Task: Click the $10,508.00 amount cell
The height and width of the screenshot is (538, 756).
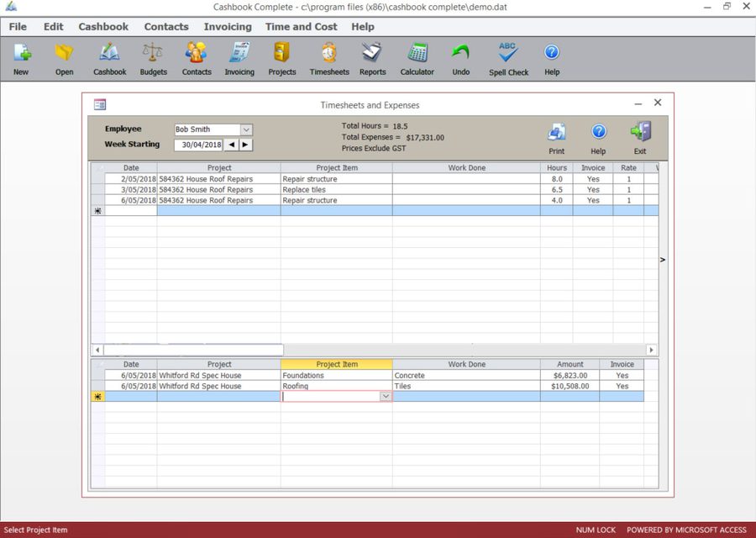Action: (570, 386)
